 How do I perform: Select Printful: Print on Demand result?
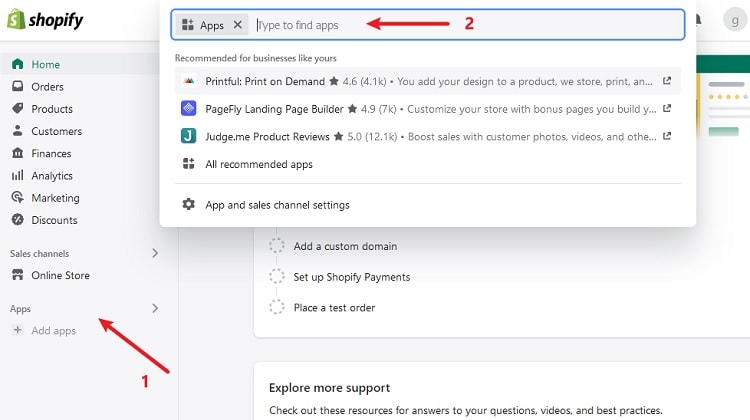pyautogui.click(x=428, y=81)
